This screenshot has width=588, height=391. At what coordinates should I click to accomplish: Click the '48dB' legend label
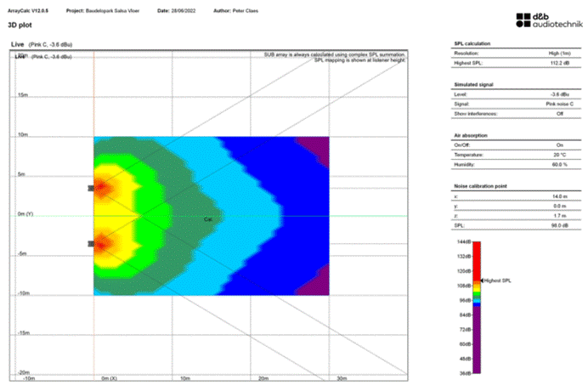[x=465, y=359]
